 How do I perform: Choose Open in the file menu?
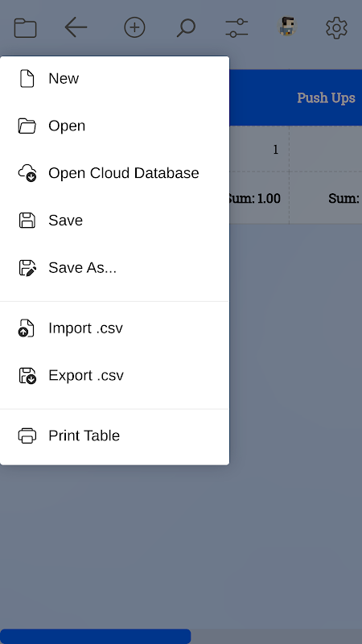click(114, 126)
